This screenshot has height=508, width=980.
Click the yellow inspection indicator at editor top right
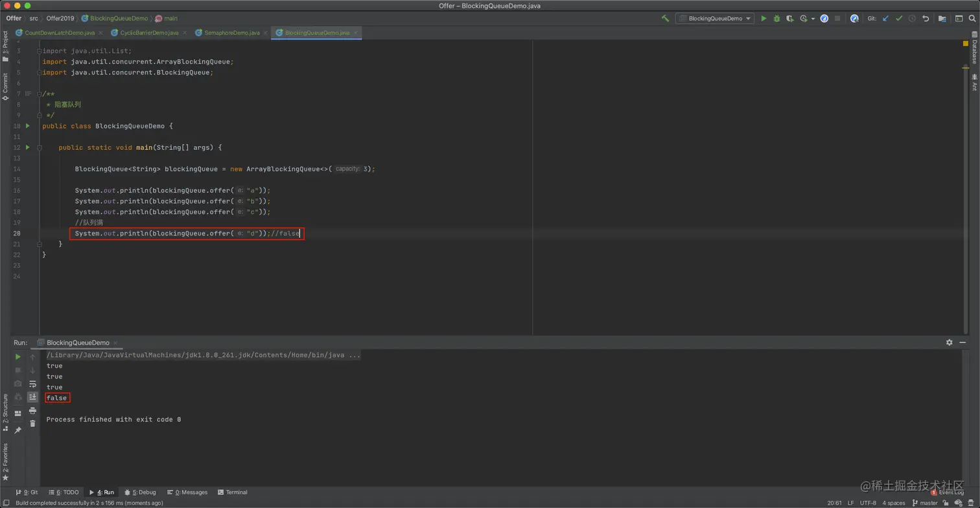(x=965, y=43)
